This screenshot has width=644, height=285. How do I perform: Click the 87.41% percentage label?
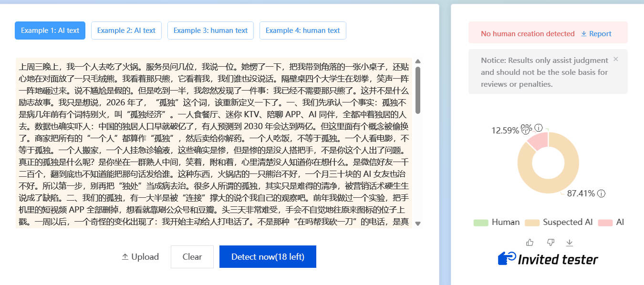[x=581, y=193]
